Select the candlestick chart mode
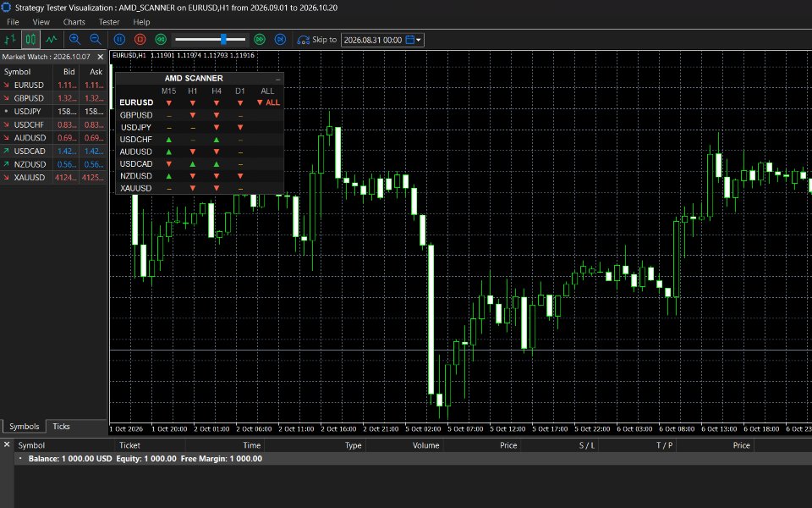Screen dimensions: 812x508 click(x=30, y=40)
